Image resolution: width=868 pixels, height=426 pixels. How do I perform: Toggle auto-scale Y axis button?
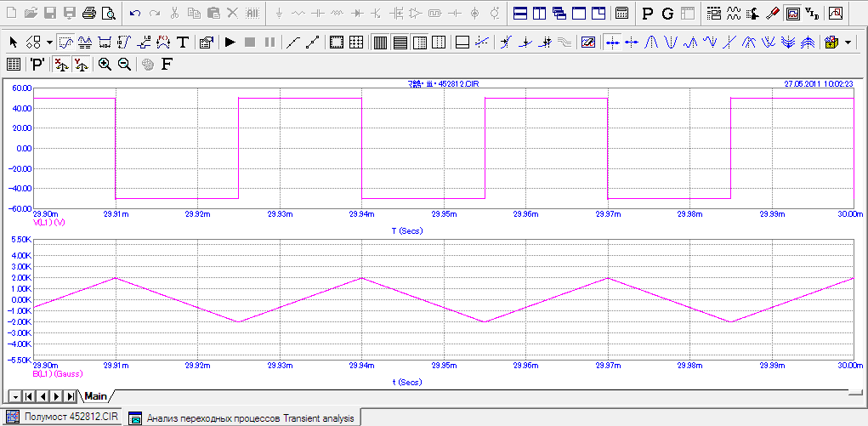point(81,65)
